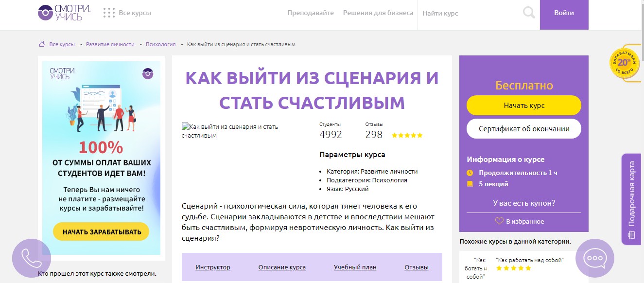The width and height of the screenshot is (644, 283).
Task: Open the Все курсы grid menu icon
Action: 109,13
